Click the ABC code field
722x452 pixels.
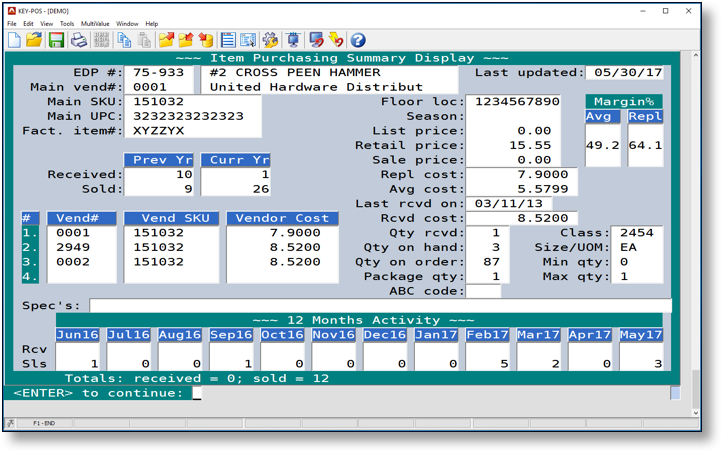click(483, 291)
